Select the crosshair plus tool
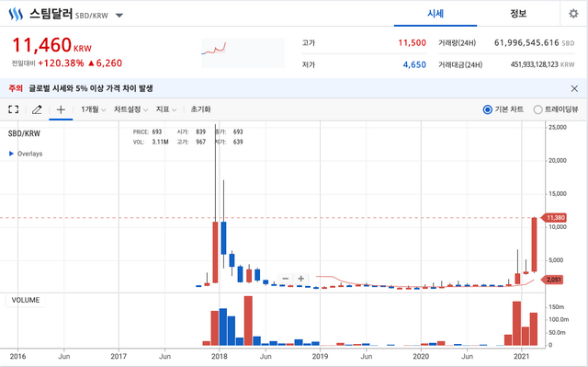Viewport: 588px width, 367px height. click(61, 109)
